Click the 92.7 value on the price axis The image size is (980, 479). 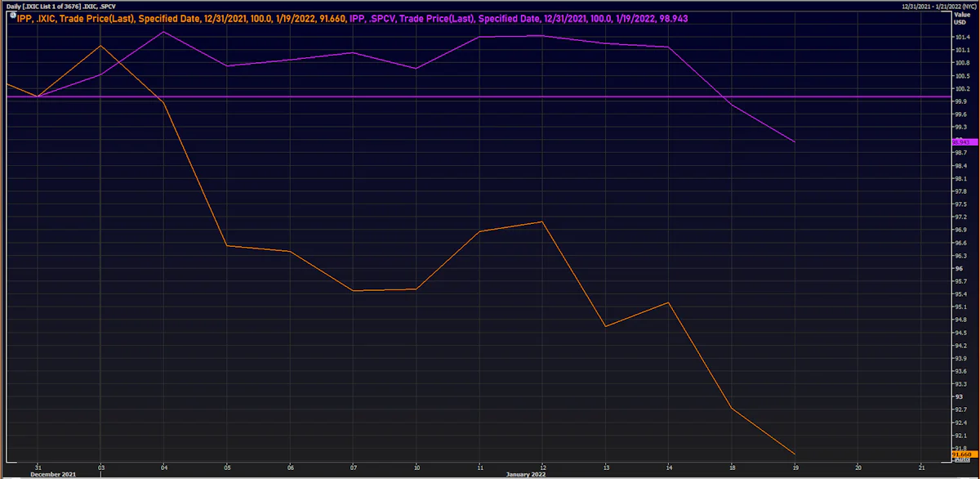tap(960, 409)
